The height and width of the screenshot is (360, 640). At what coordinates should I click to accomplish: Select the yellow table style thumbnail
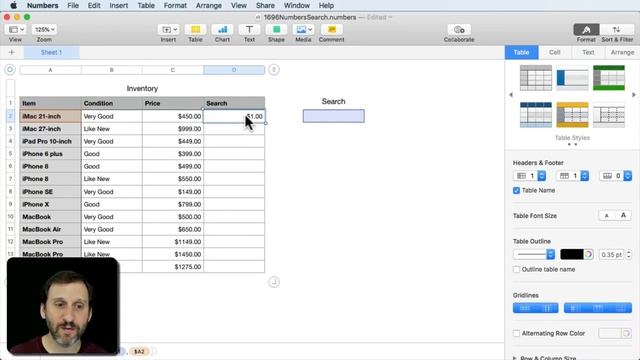pyautogui.click(x=572, y=115)
